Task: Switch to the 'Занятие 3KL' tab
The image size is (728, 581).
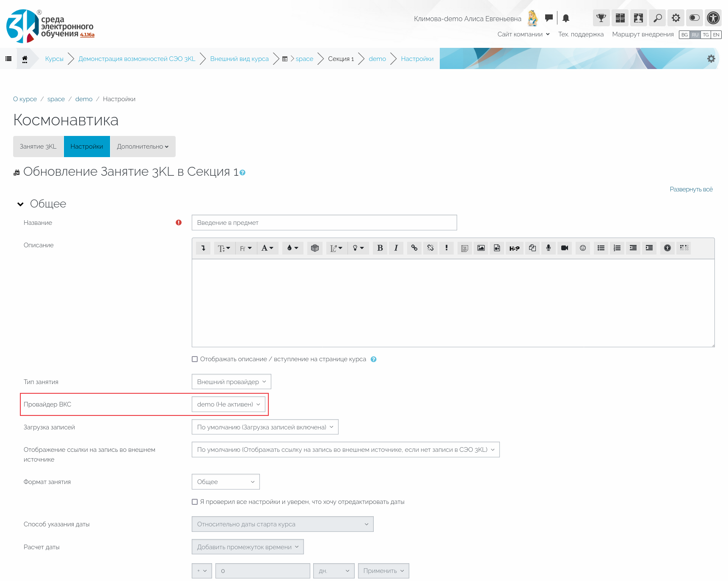Action: [38, 147]
